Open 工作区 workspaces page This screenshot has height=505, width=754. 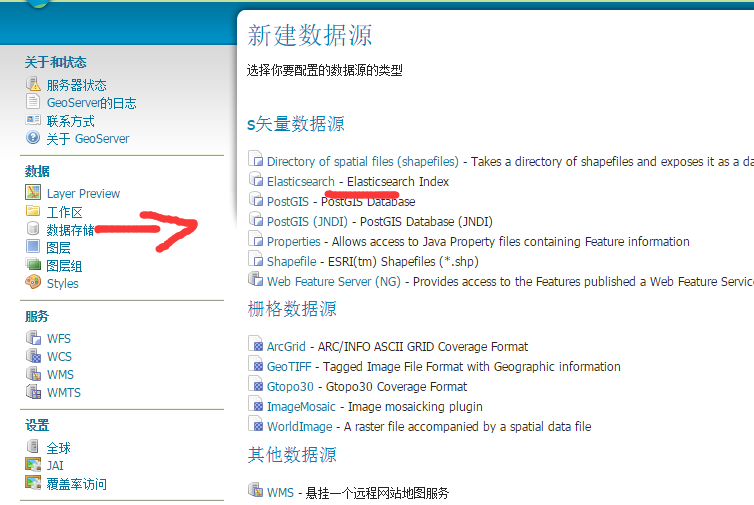coord(64,212)
